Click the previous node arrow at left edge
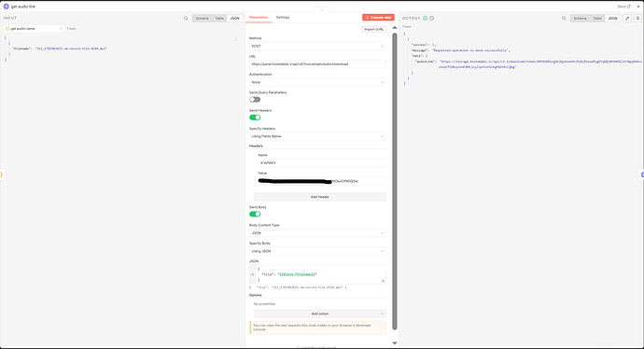 (2, 174)
